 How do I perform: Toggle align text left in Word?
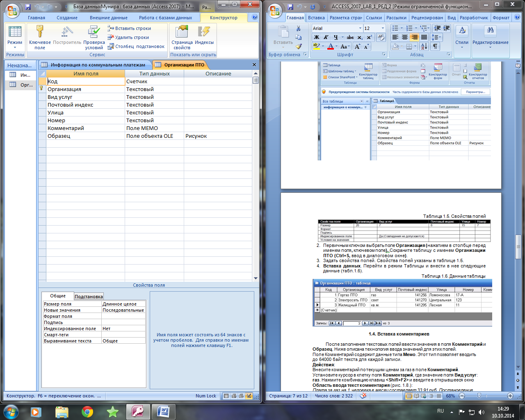[x=395, y=37]
